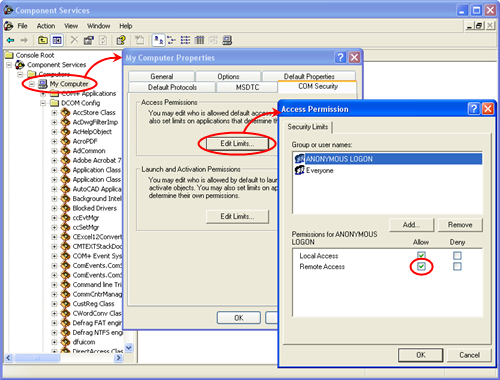Screen dimensions: 500x380
Task: Check Deny checkbox for Local Access
Action: 457,256
